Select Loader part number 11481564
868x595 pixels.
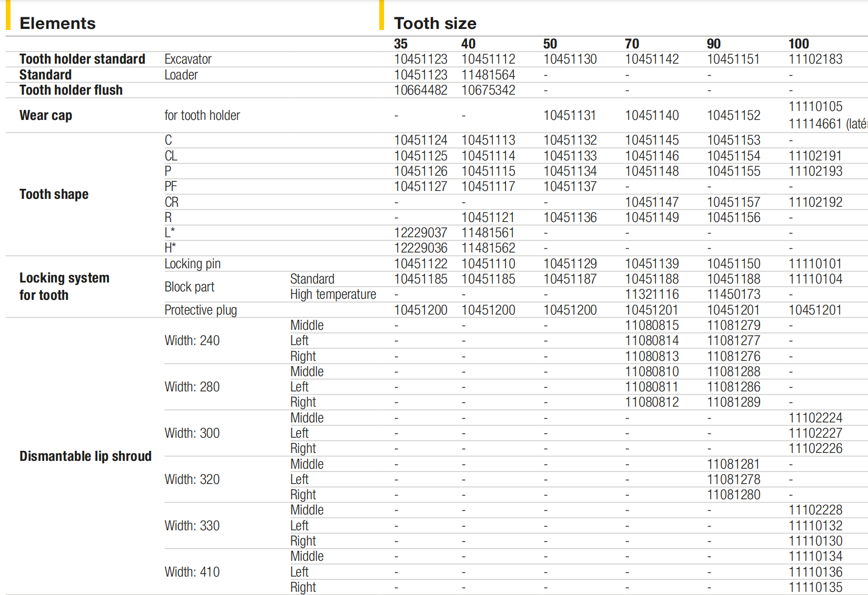pos(488,75)
